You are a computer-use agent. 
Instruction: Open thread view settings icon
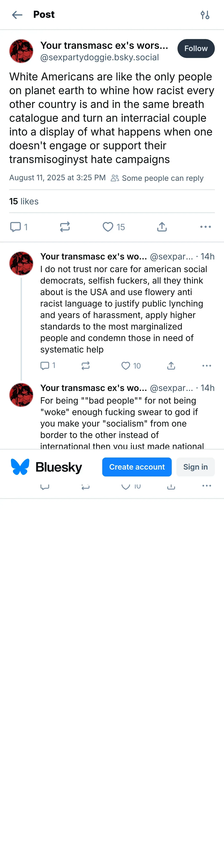[205, 15]
